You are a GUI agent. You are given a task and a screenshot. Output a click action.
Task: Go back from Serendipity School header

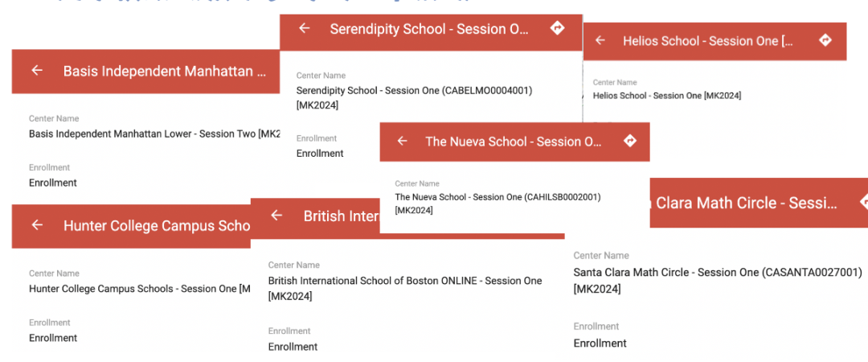[x=304, y=28]
